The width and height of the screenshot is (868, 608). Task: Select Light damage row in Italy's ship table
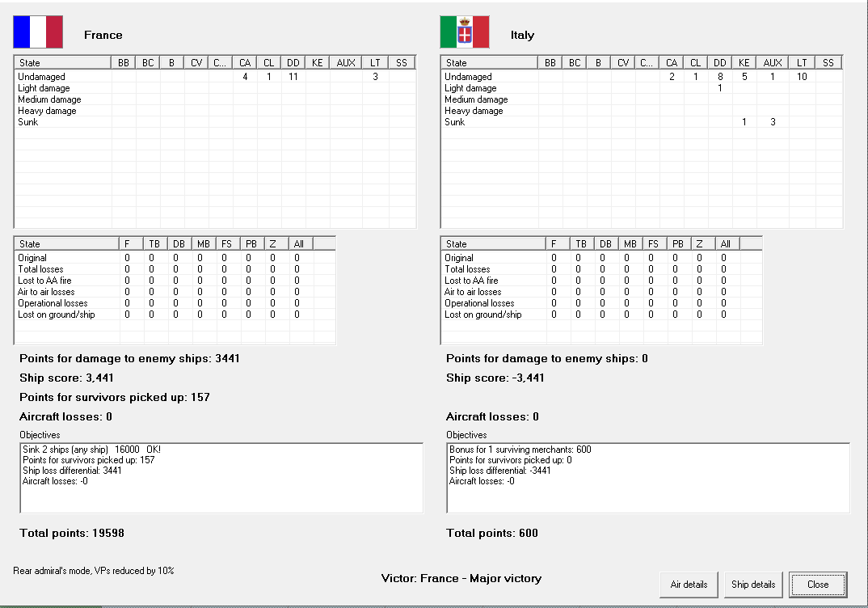pos(466,88)
